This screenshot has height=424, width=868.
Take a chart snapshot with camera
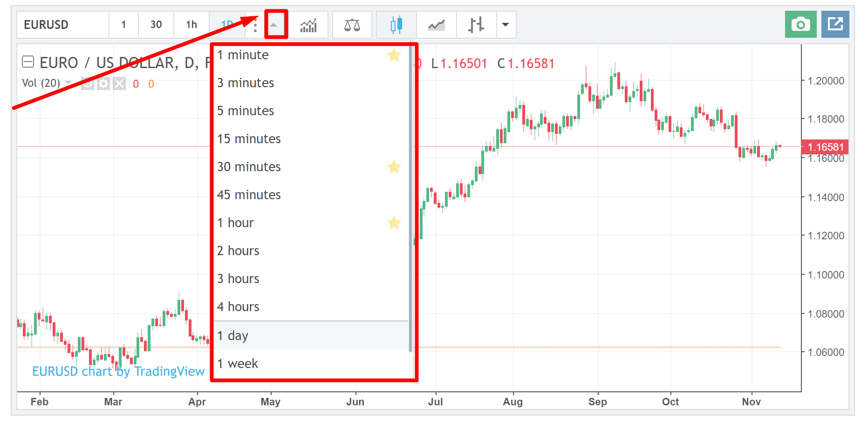click(x=800, y=24)
